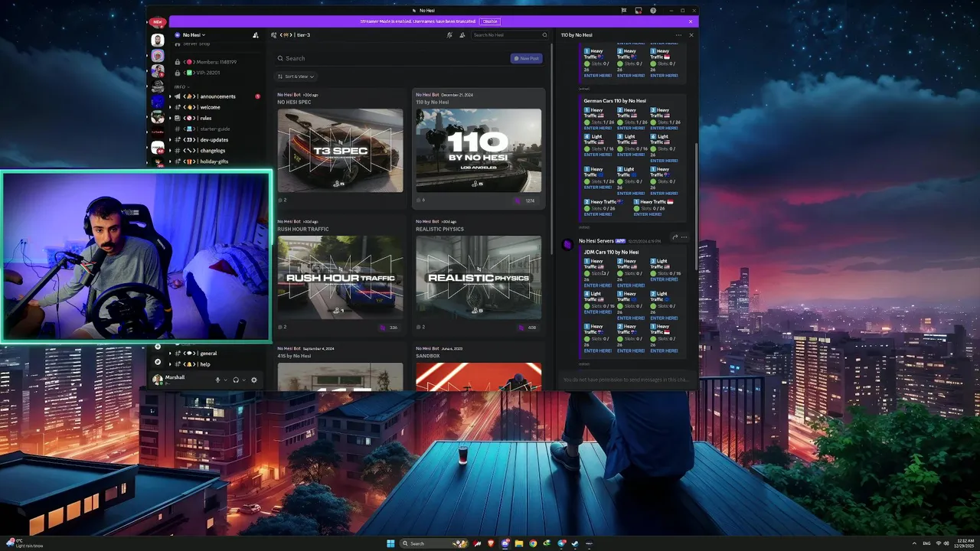Open the Discord inbox icon in title bar
Screen dimensions: 980x551
639,11
